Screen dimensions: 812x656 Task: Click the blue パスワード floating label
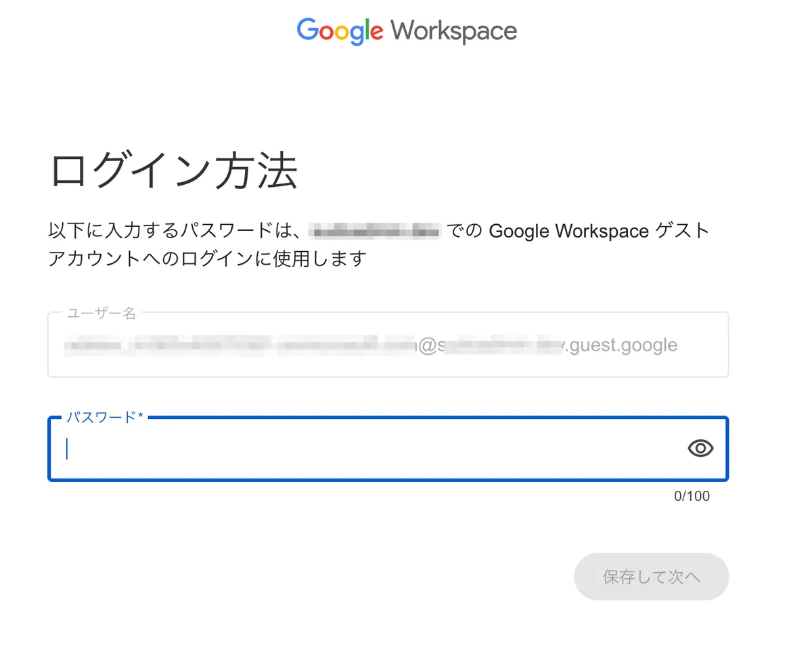pyautogui.click(x=101, y=417)
